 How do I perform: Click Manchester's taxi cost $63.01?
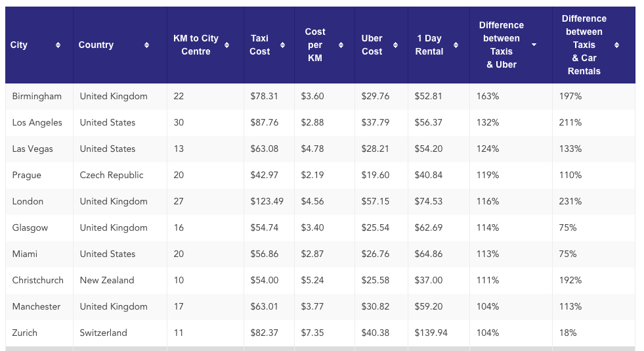click(x=264, y=306)
